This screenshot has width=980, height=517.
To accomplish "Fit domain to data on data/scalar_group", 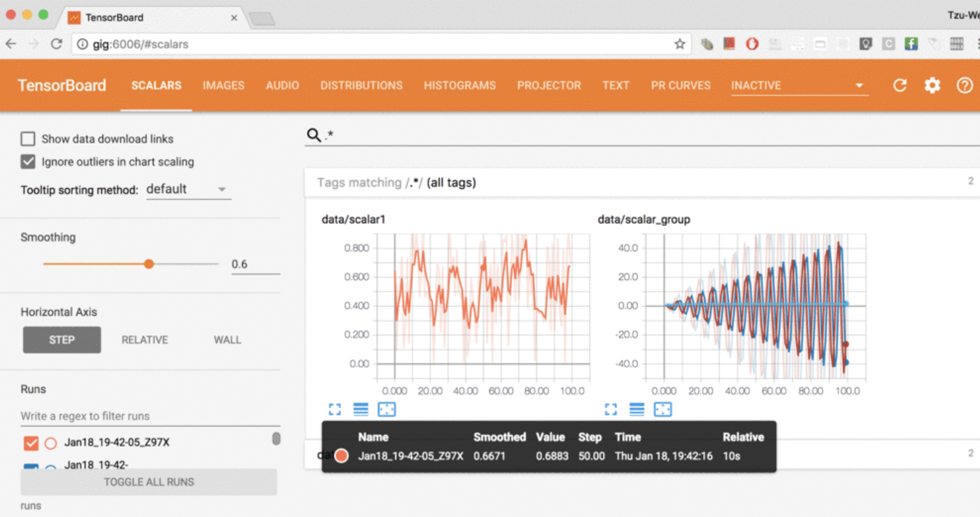I will click(x=663, y=409).
